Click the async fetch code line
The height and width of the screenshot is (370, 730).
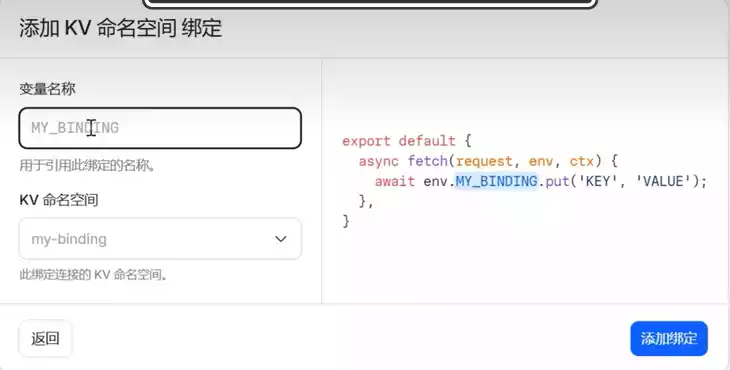(488, 161)
